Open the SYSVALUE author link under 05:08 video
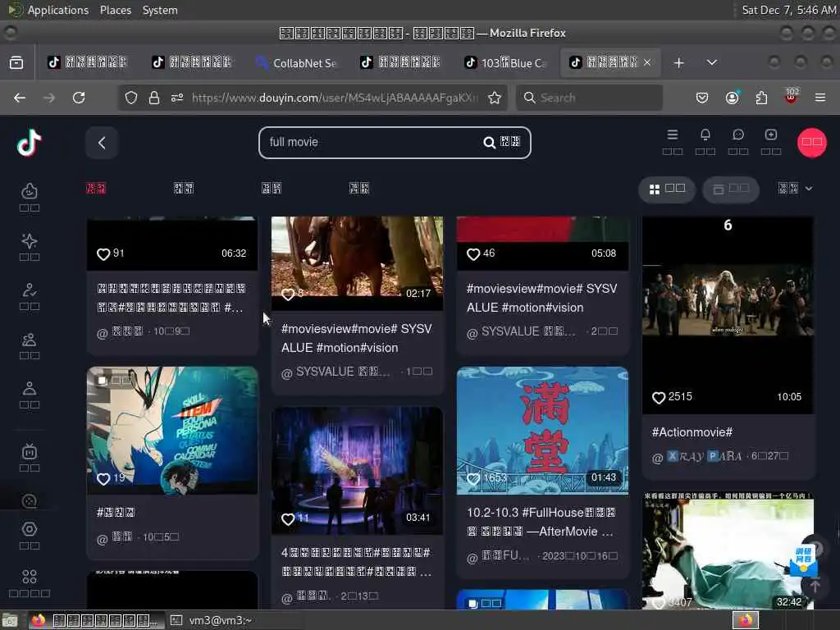The height and width of the screenshot is (630, 840). pos(527,331)
